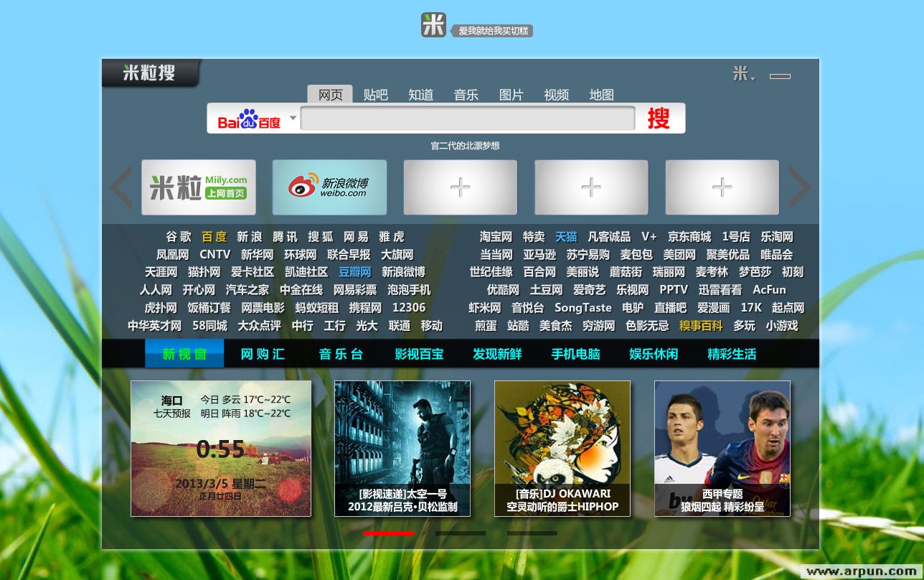Open the 凡客诚品 link
924x580 pixels.
pos(609,237)
